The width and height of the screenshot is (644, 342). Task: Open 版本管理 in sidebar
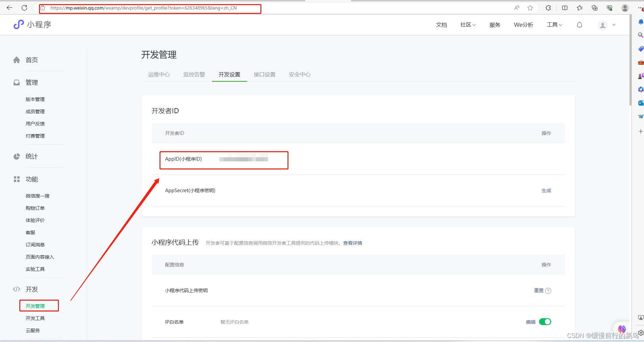(35, 99)
